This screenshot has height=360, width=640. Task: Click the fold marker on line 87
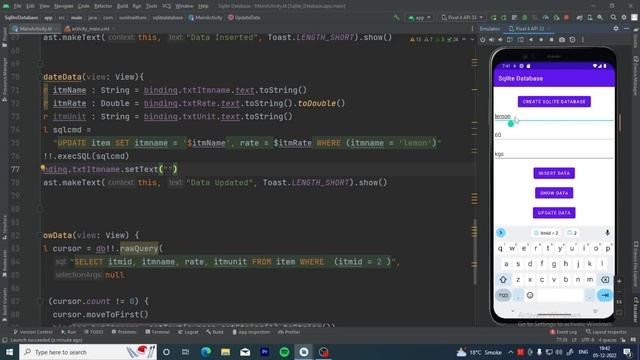click(x=40, y=301)
